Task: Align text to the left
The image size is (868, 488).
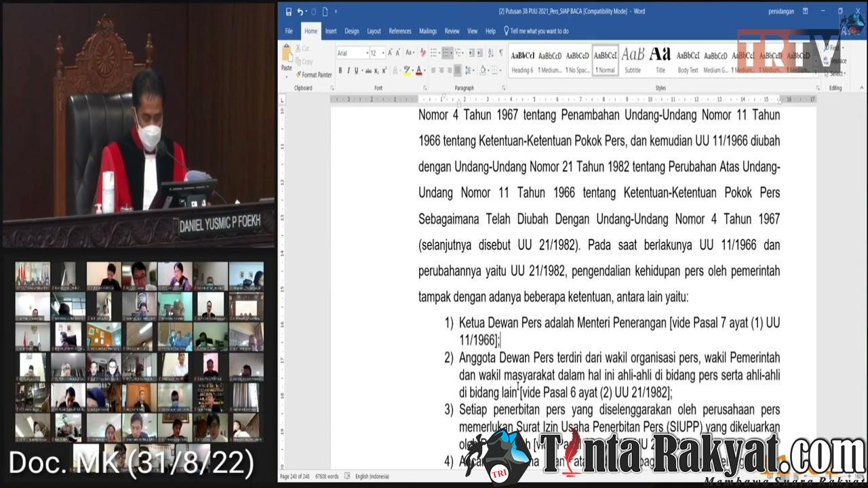Action: point(433,70)
